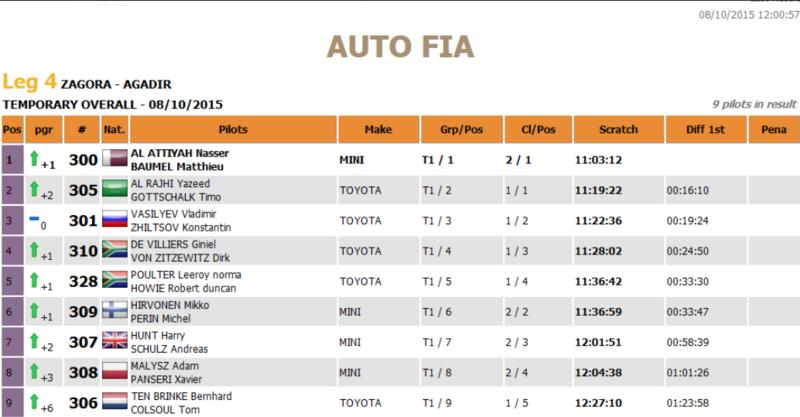This screenshot has width=800, height=417.
Task: Click the purple position 9 cell
Action: [x=12, y=402]
